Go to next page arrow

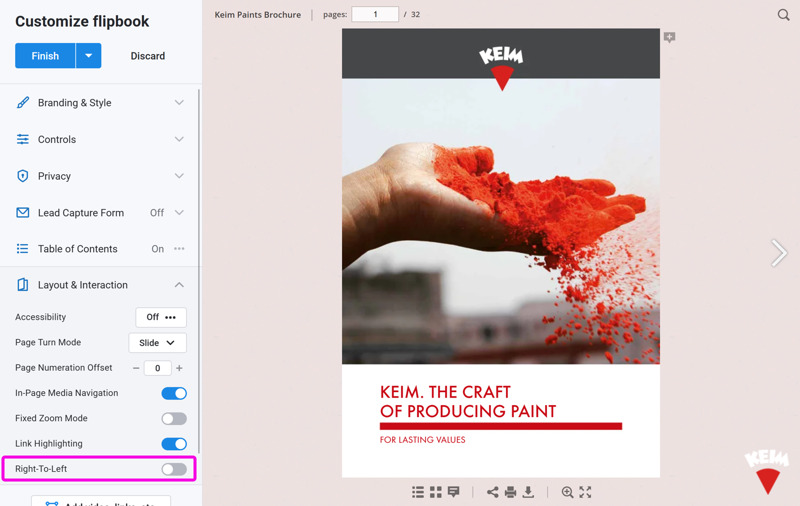click(779, 253)
